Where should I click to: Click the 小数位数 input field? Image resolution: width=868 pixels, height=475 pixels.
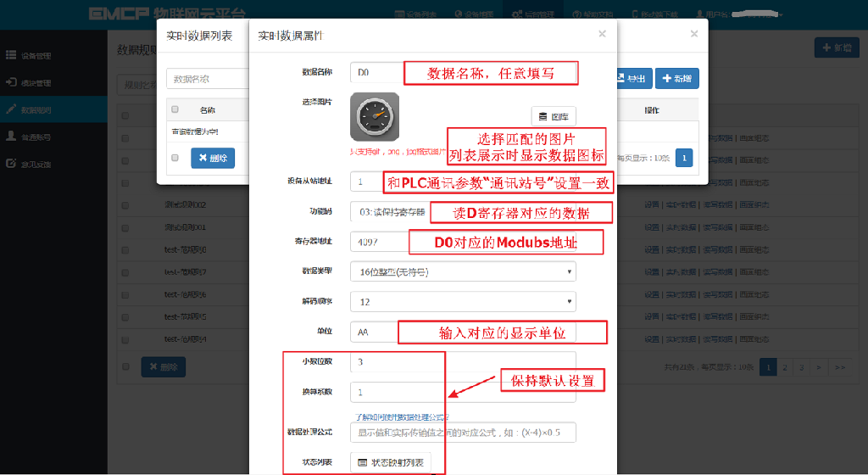pyautogui.click(x=463, y=362)
